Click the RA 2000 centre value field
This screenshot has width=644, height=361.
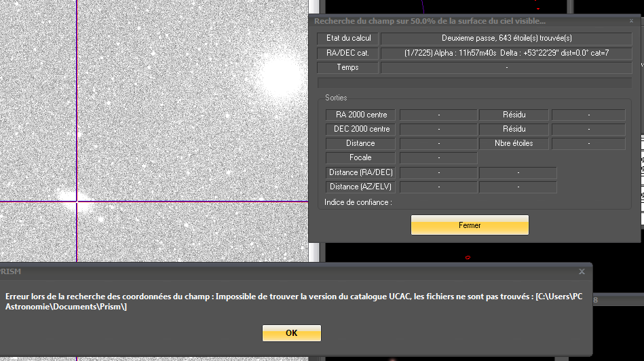[x=438, y=115]
